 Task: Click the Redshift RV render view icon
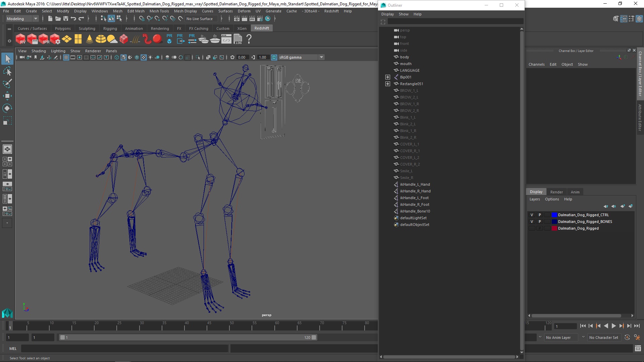21,39
